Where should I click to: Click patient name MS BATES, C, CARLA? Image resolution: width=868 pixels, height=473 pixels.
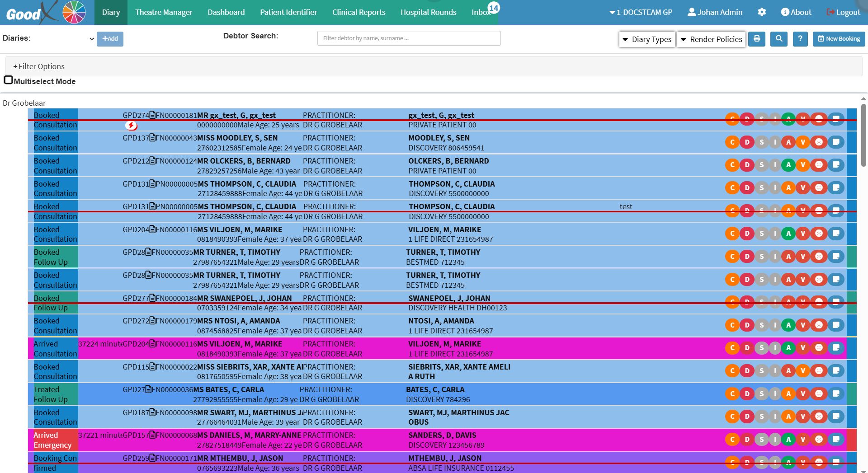[228, 389]
